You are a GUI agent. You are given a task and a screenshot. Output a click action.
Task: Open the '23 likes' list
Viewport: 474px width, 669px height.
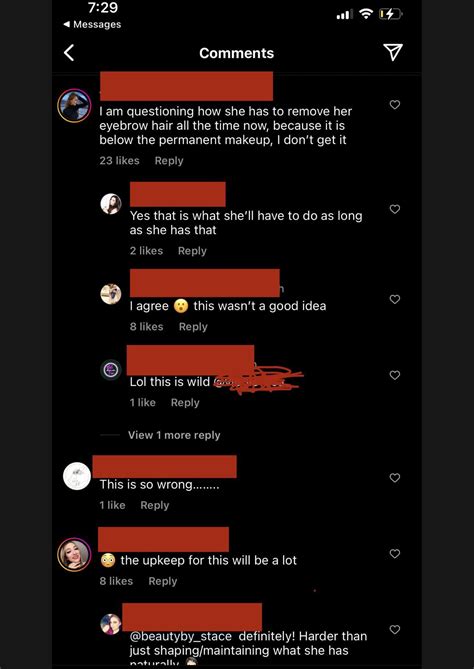coord(119,161)
